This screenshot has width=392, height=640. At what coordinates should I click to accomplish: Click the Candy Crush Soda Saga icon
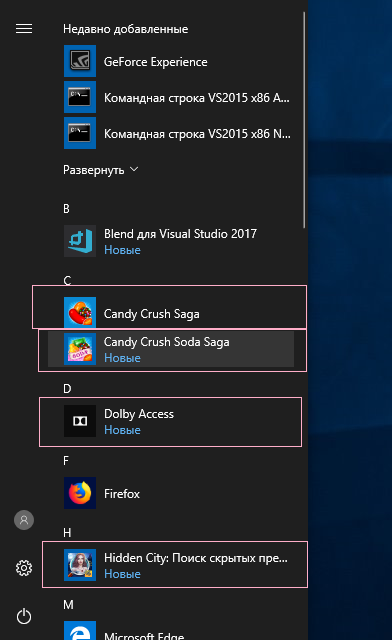(x=80, y=349)
